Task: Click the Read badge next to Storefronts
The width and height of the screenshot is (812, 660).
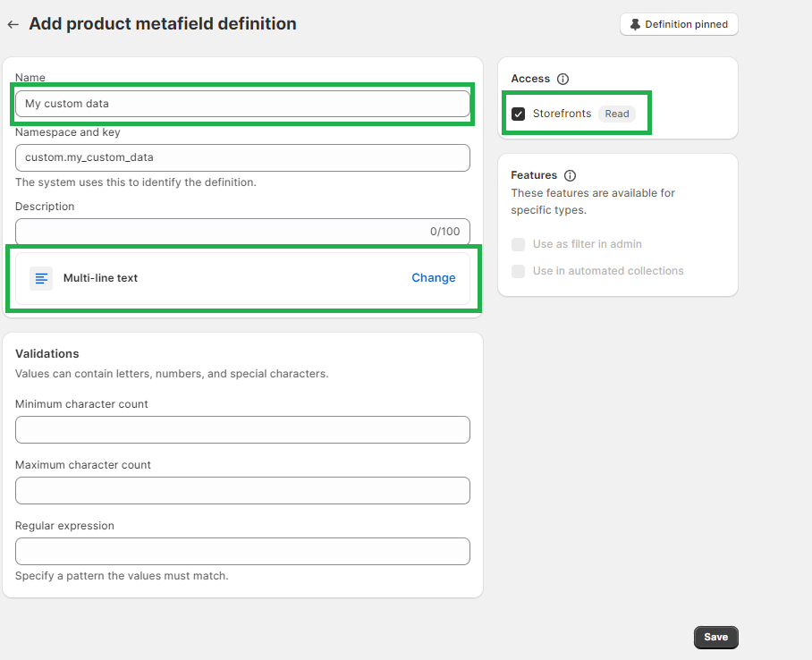Action: (x=616, y=114)
